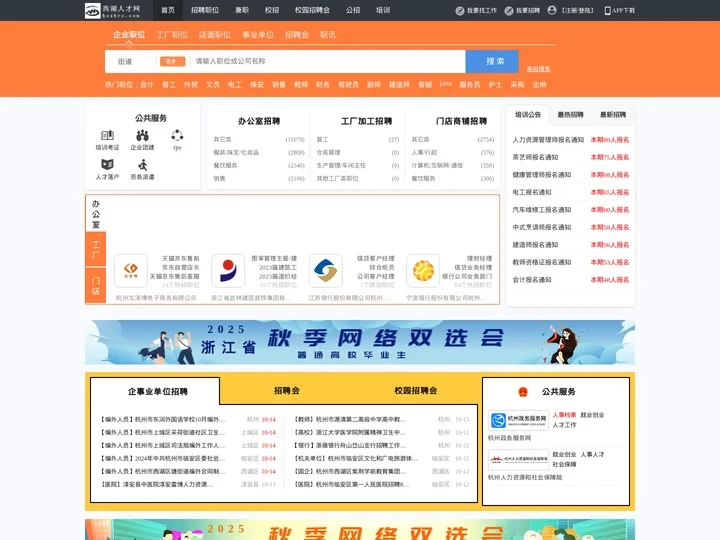The height and width of the screenshot is (540, 720).
Task: Select the vertical orange 门店 tab
Action: click(96, 285)
